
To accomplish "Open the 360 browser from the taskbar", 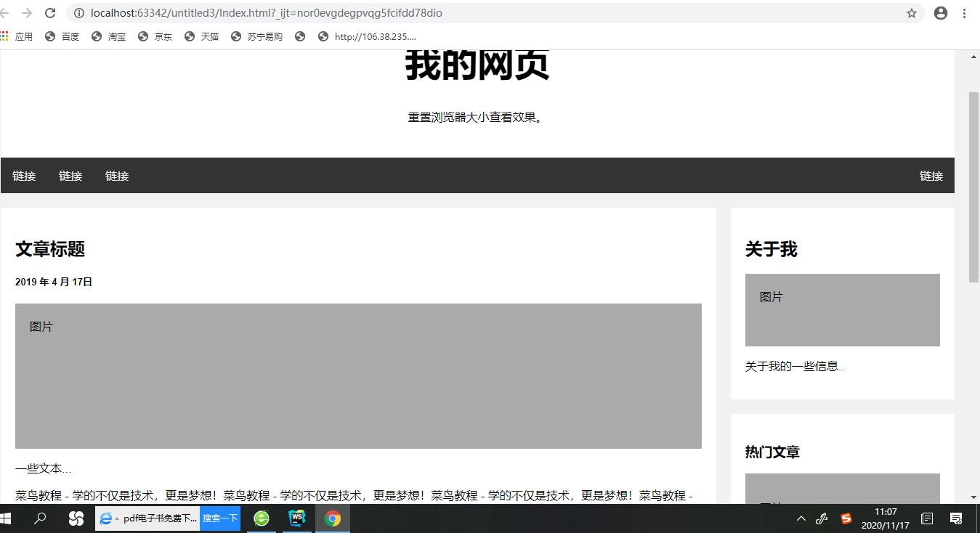I will (x=261, y=518).
